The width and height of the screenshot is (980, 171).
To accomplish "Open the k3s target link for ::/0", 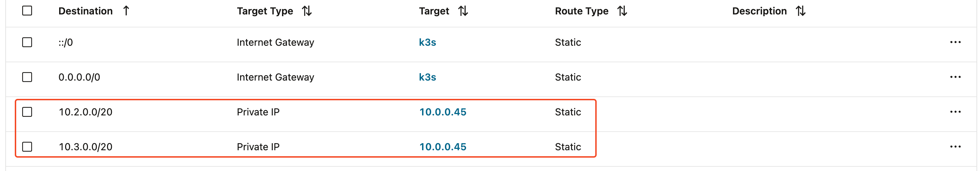I will (427, 42).
